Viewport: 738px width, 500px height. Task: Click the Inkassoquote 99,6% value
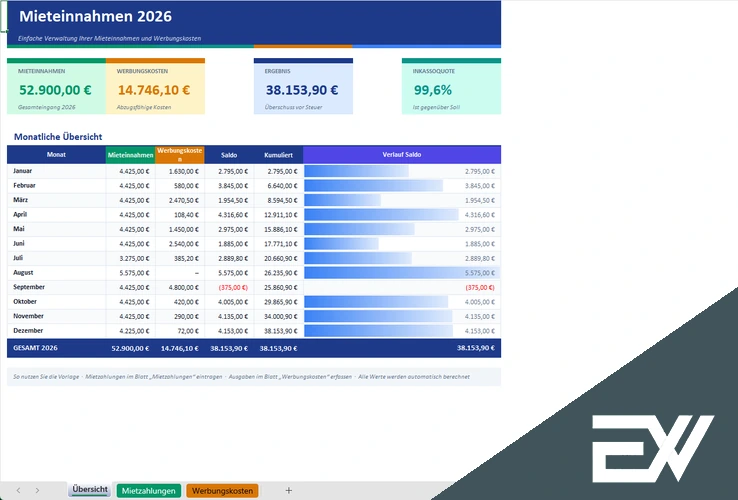pyautogui.click(x=433, y=90)
